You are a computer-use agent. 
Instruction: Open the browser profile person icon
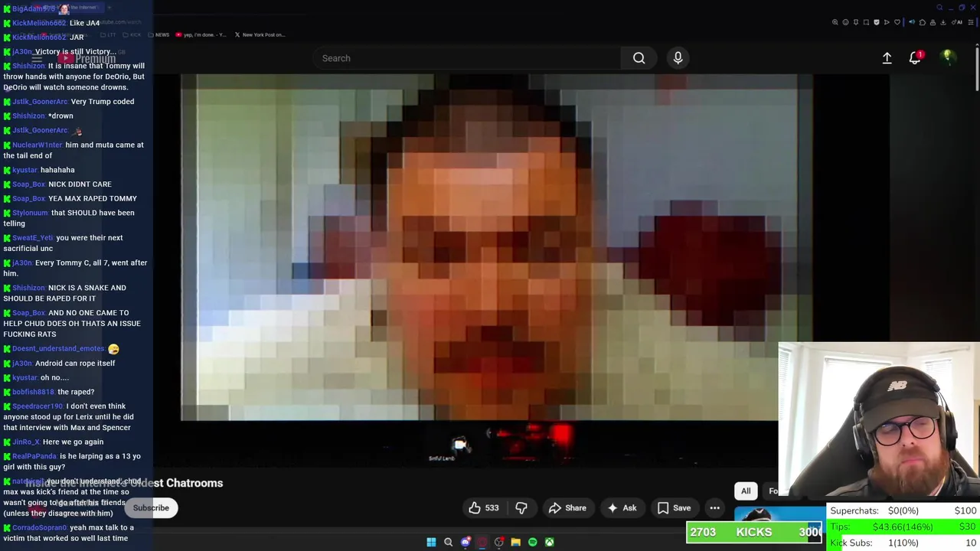point(933,22)
